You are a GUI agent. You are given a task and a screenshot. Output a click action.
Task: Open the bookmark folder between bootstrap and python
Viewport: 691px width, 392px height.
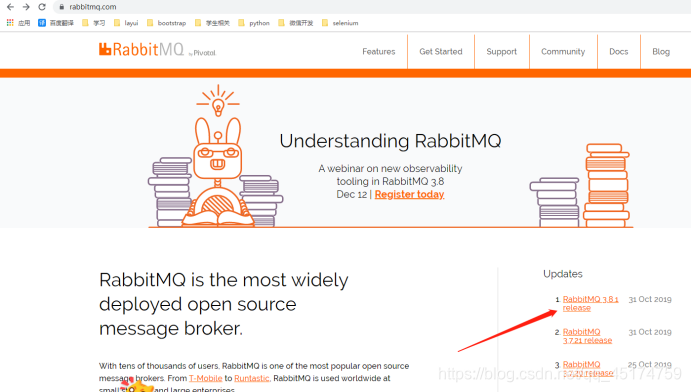click(x=212, y=23)
